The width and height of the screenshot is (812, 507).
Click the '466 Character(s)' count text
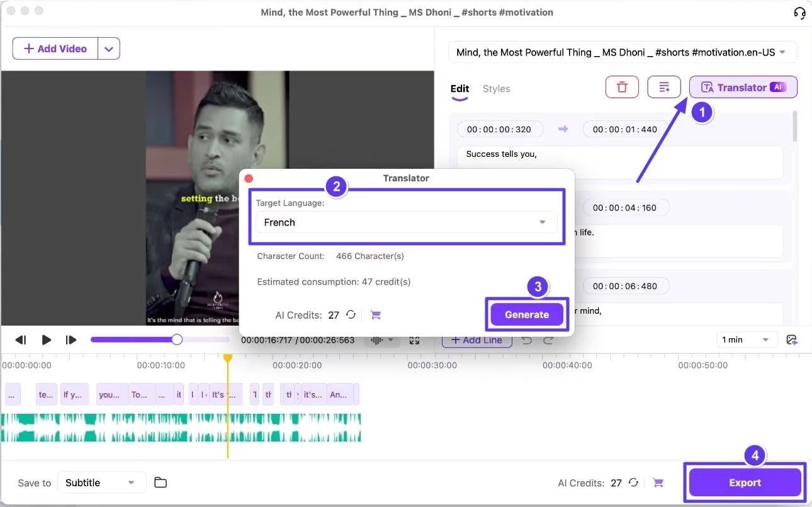point(370,256)
